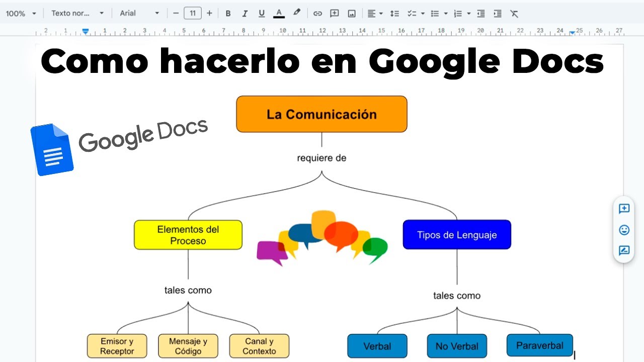Expand the bulleted list options arrow
This screenshot has width=644, height=362.
[x=446, y=14]
